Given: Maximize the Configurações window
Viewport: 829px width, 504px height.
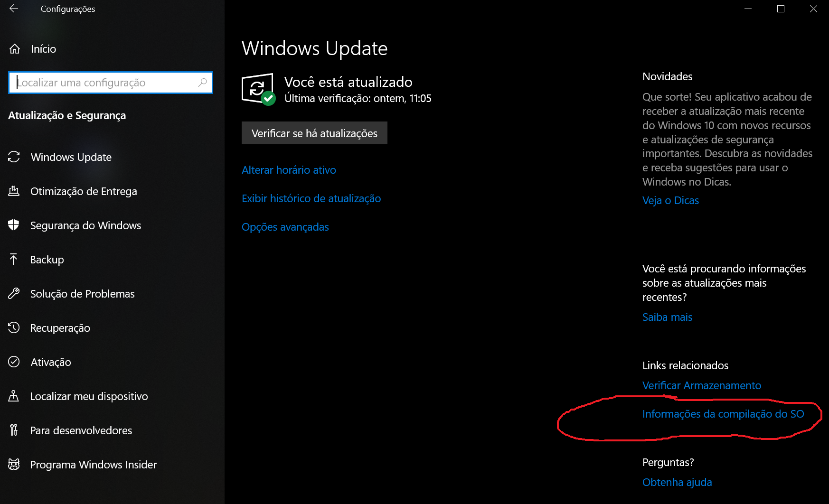Looking at the screenshot, I should click(781, 9).
